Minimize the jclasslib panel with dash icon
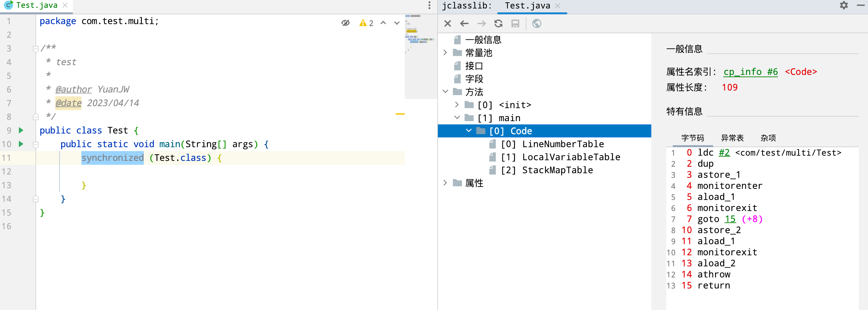The image size is (868, 310). [860, 6]
